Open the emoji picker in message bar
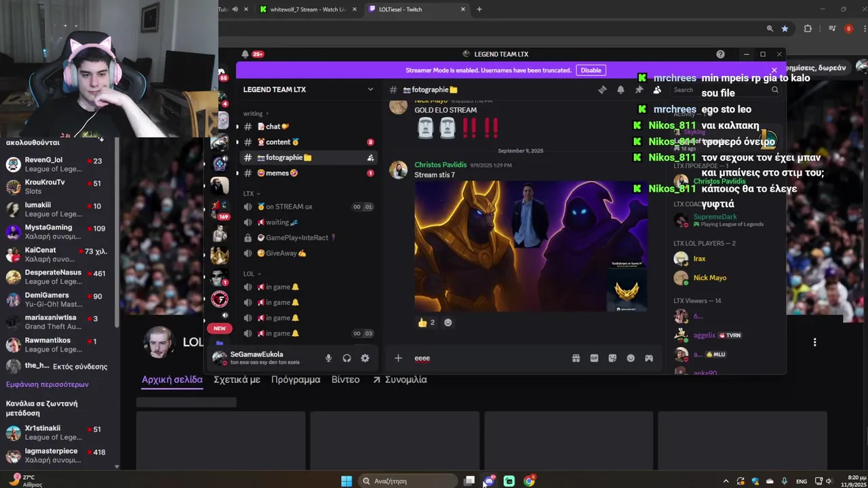The width and height of the screenshot is (868, 488). [x=631, y=358]
